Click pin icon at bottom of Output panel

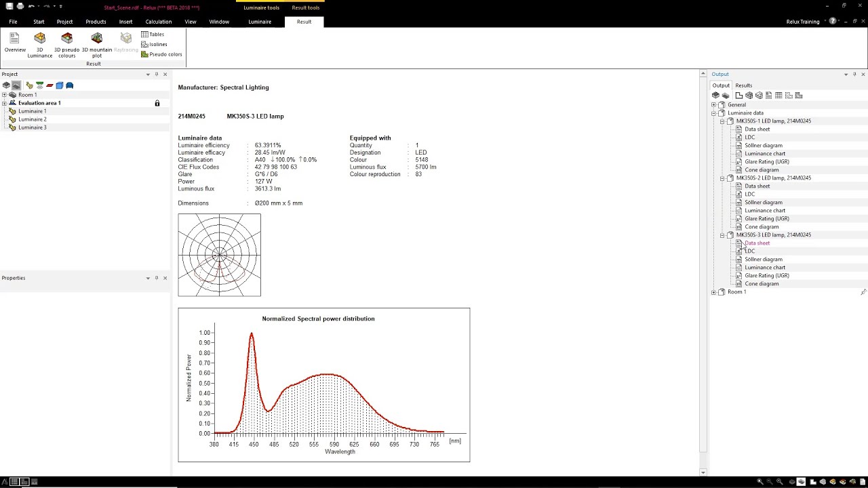tap(863, 292)
